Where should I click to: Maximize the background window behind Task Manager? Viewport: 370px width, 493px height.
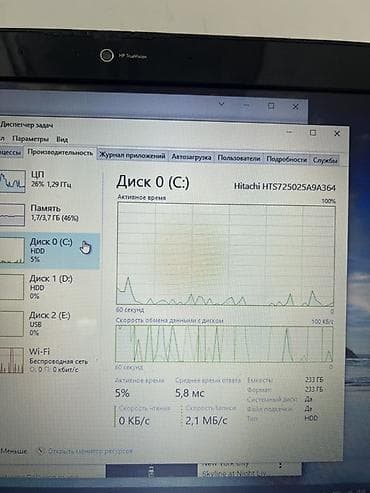click(271, 106)
